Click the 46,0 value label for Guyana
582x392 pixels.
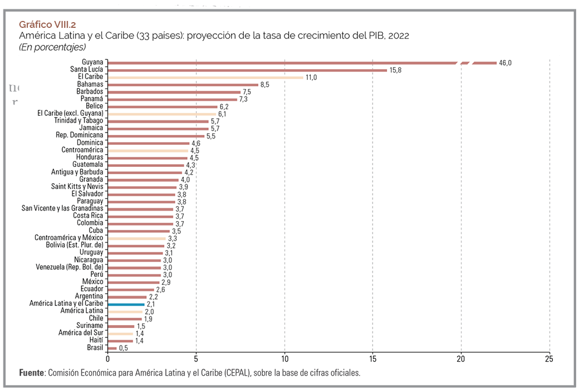pos(505,63)
